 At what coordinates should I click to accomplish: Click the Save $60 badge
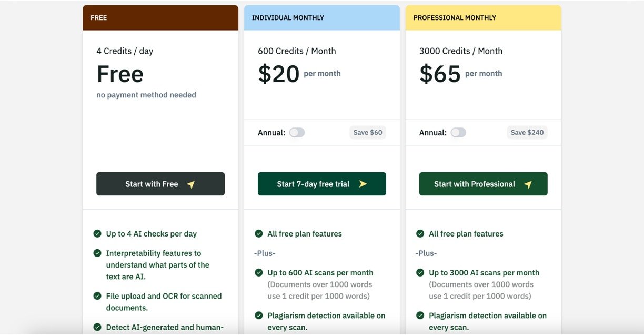click(368, 132)
